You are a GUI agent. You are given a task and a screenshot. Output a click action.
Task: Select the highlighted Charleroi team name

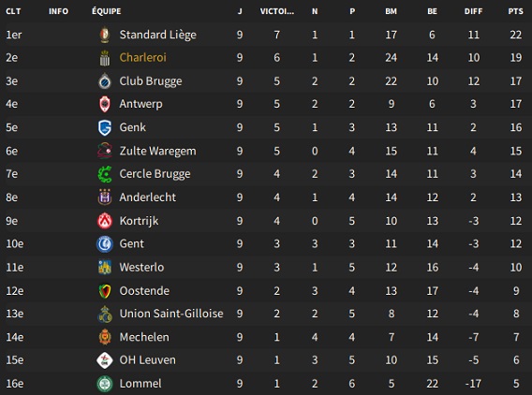[143, 58]
